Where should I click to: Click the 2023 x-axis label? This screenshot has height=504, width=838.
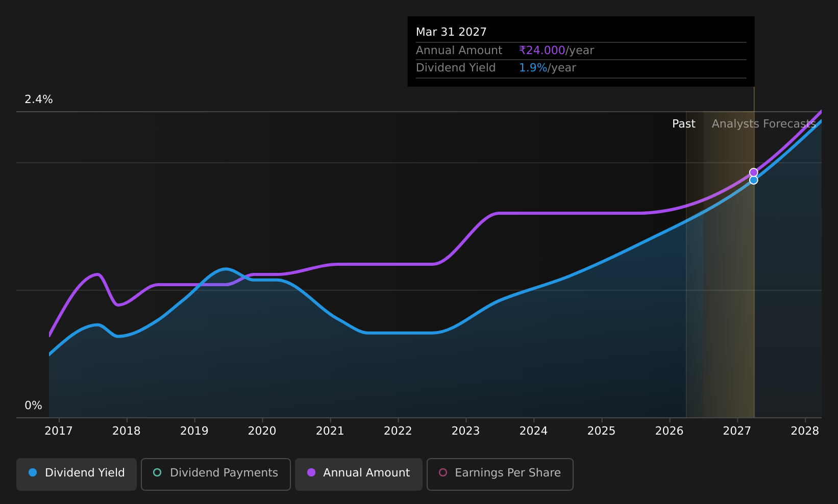point(466,431)
